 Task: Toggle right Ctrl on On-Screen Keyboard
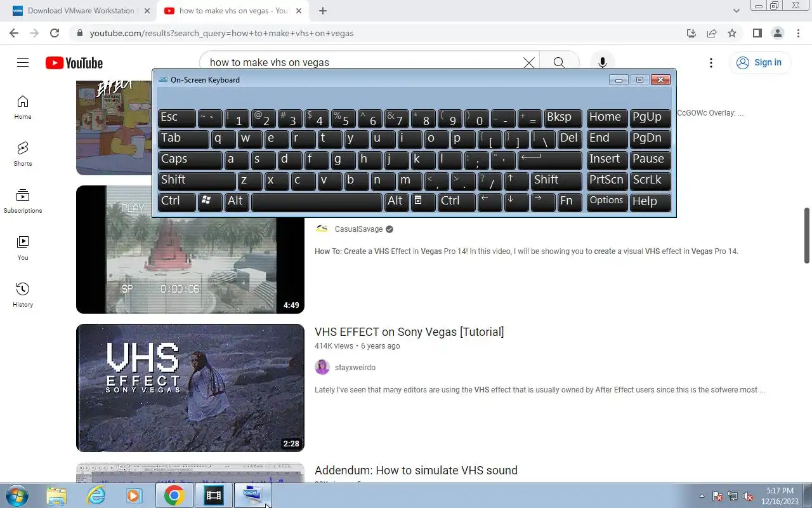pos(456,202)
